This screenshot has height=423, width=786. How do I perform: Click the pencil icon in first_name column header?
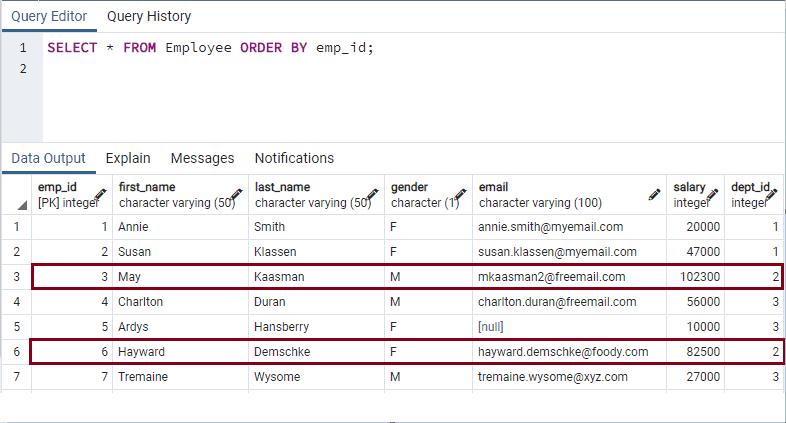click(236, 194)
